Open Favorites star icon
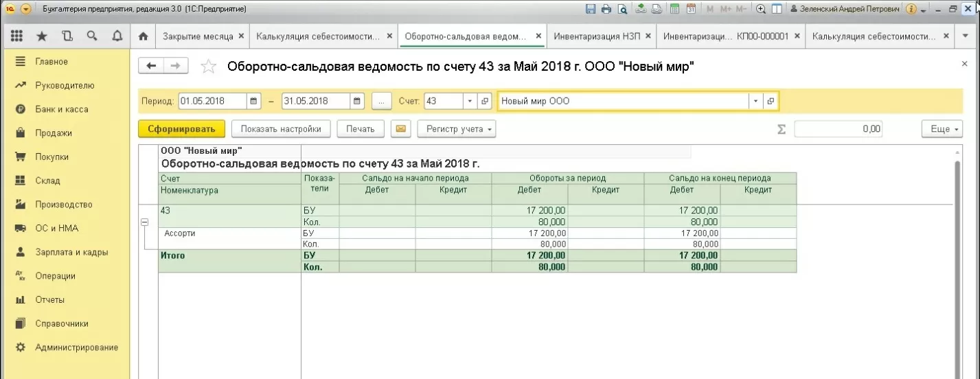The height and width of the screenshot is (379, 980). coord(42,36)
